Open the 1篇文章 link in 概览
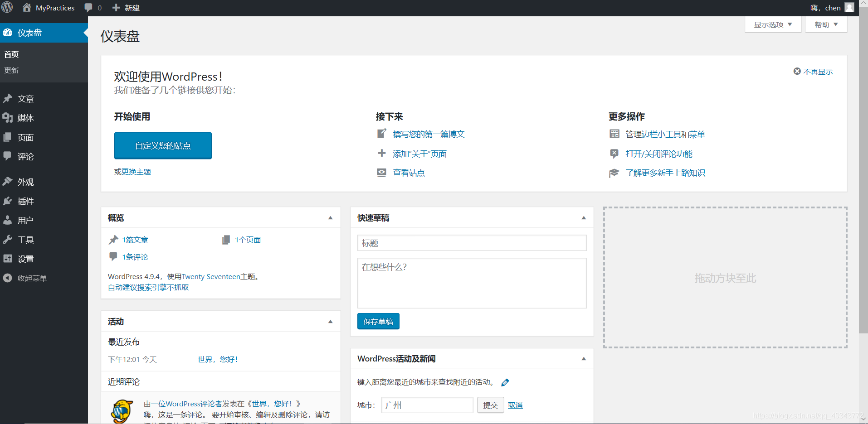The width and height of the screenshot is (868, 424). pos(135,240)
